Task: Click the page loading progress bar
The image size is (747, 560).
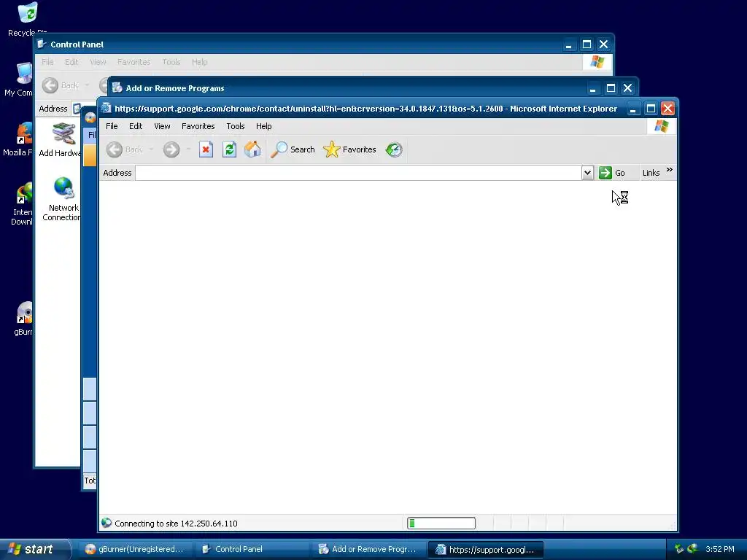Action: point(441,524)
